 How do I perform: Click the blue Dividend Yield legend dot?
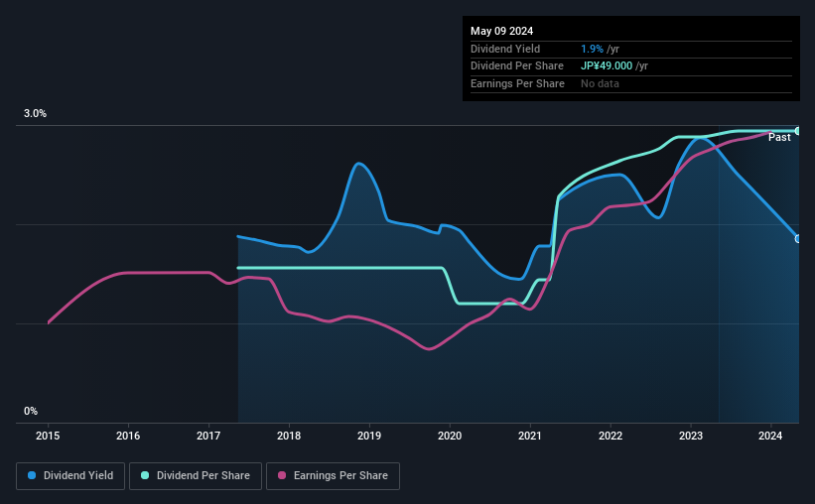[x=32, y=475]
